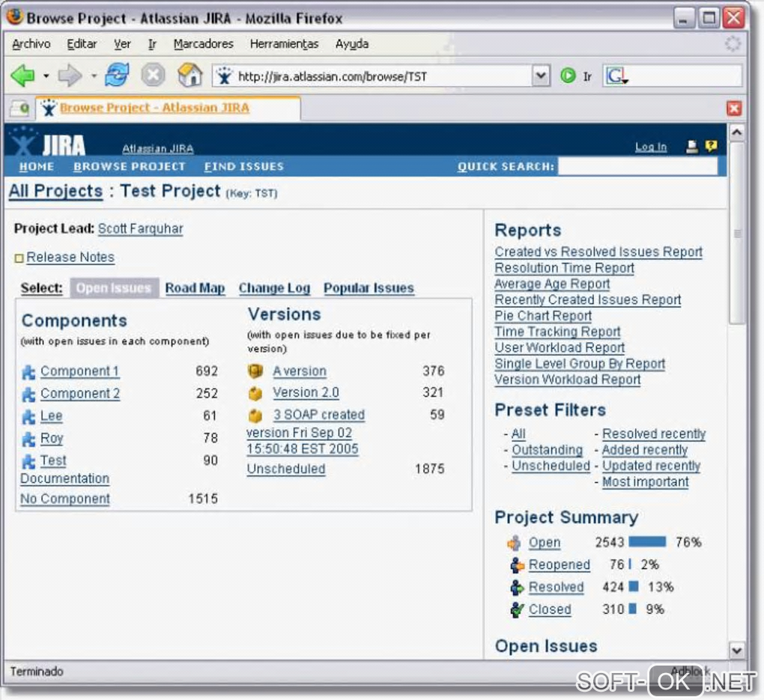The image size is (764, 700).
Task: Select the Most important preset filter
Action: click(645, 482)
